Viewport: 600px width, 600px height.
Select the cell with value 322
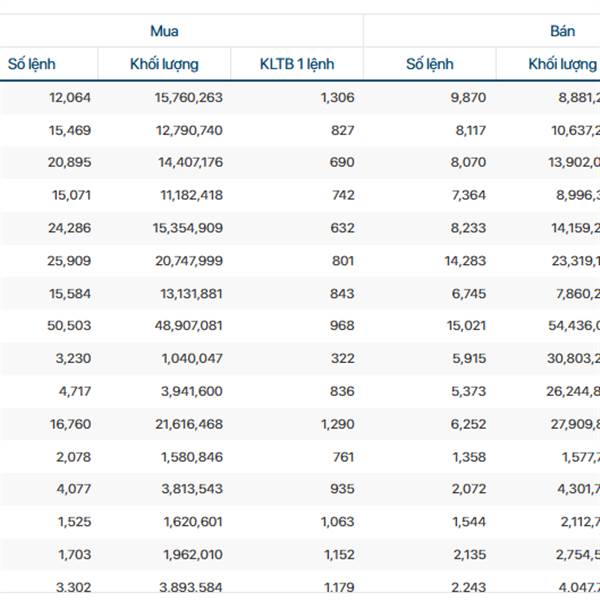pyautogui.click(x=342, y=358)
